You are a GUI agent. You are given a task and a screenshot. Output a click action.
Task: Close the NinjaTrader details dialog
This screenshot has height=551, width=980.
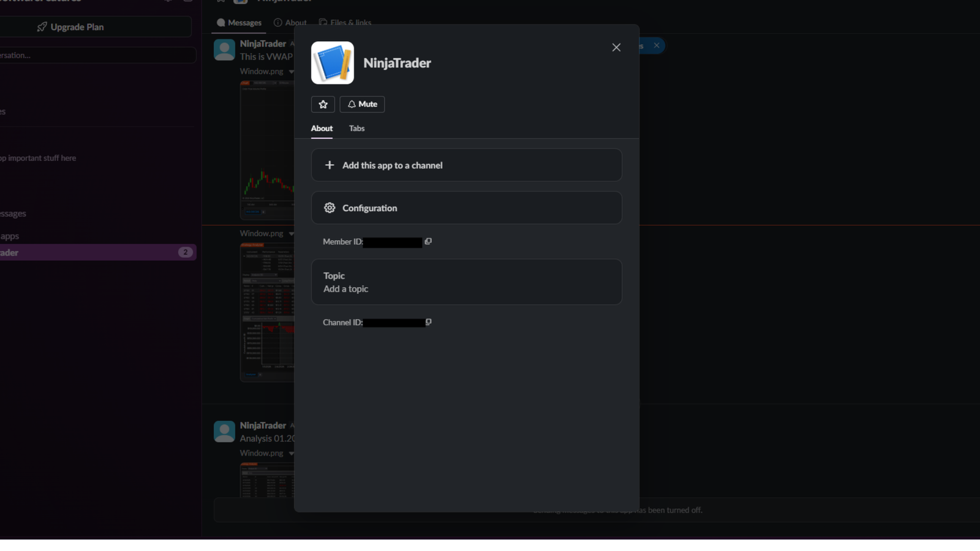(616, 48)
